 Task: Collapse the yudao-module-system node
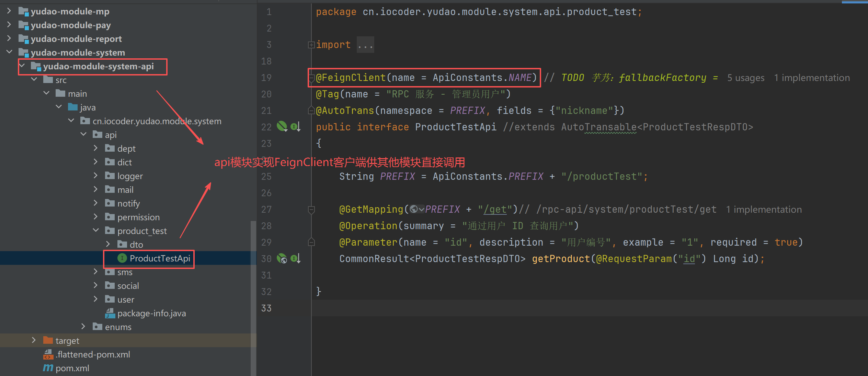tap(9, 52)
